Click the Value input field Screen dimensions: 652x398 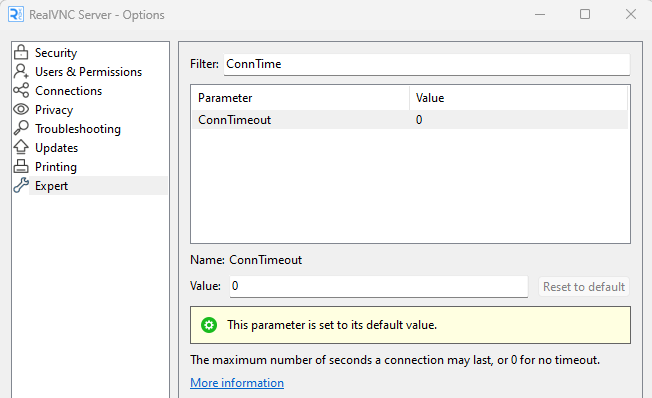[378, 286]
